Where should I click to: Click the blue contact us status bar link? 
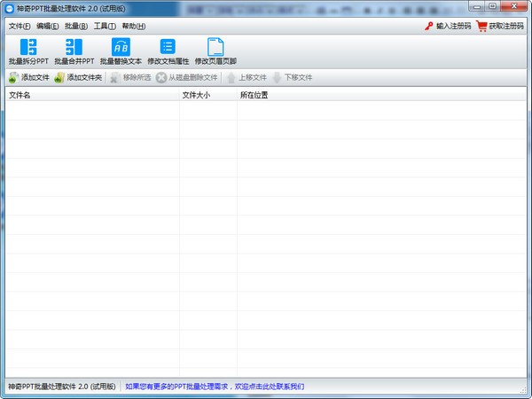point(214,387)
